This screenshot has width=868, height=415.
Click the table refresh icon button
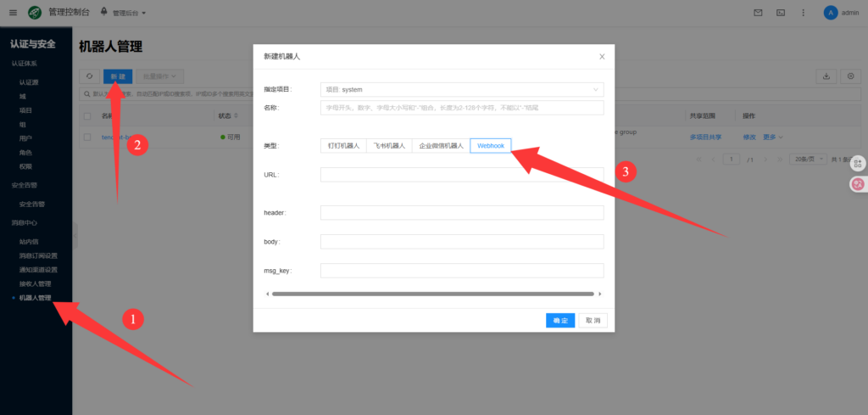click(89, 76)
